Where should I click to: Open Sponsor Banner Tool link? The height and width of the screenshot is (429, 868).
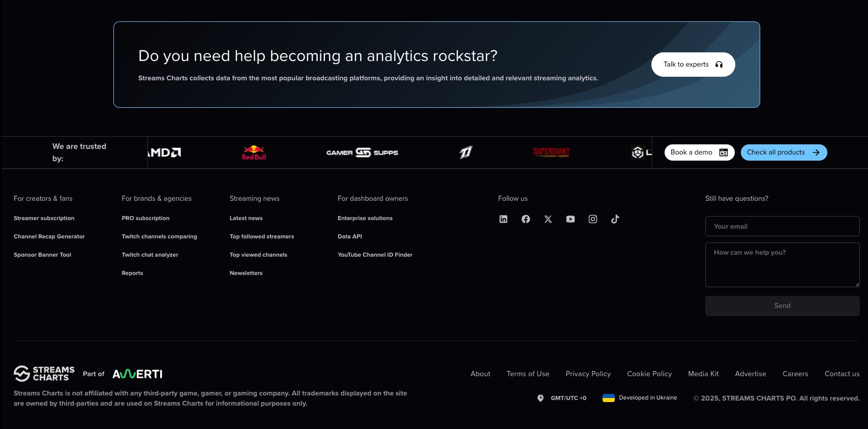coord(43,255)
